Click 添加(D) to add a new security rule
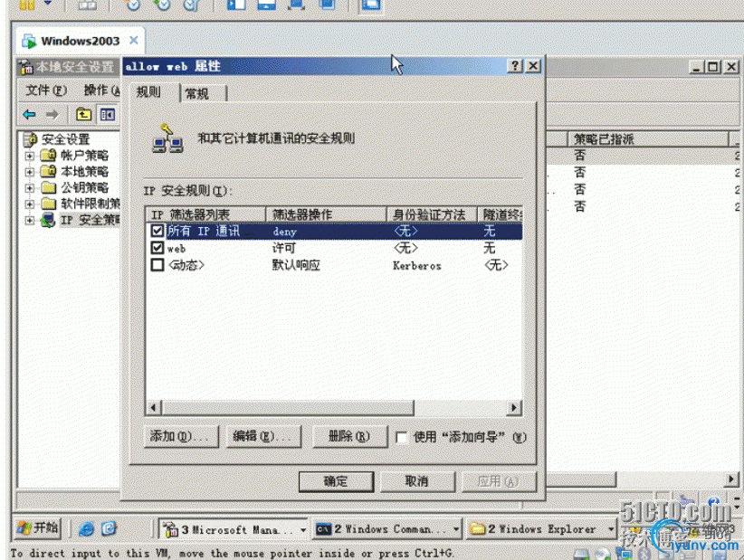The width and height of the screenshot is (744, 560). 180,436
